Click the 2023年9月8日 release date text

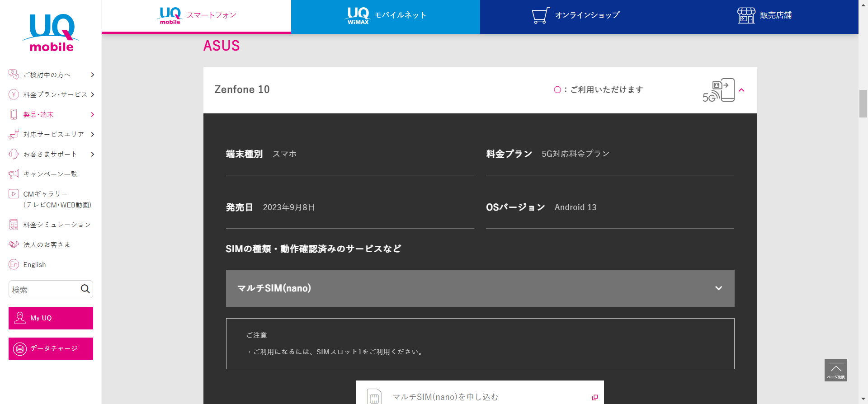point(289,207)
